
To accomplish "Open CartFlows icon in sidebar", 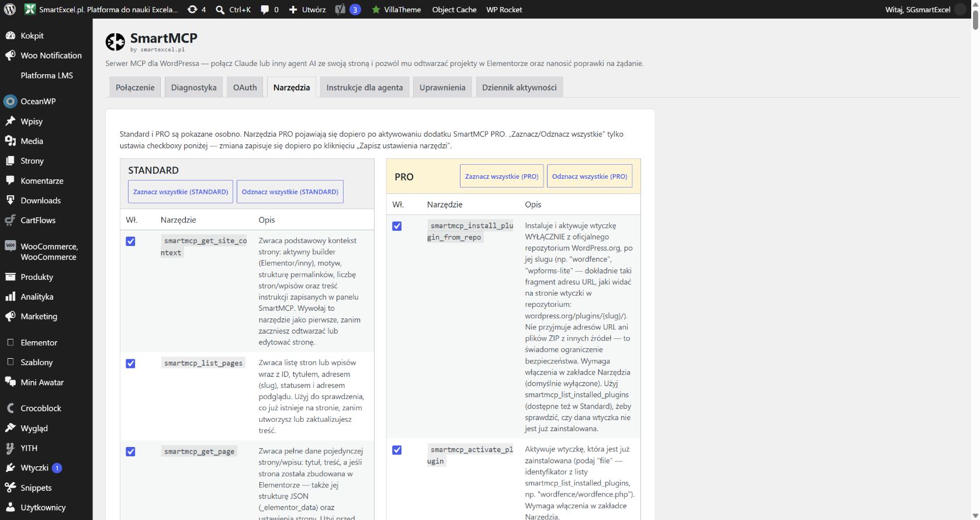I will click(x=10, y=220).
